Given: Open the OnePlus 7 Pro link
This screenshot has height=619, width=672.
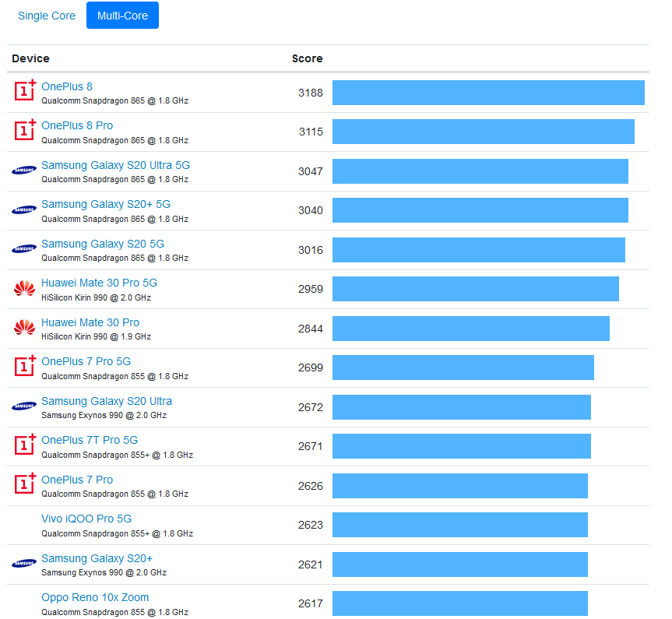Looking at the screenshot, I should (77, 480).
